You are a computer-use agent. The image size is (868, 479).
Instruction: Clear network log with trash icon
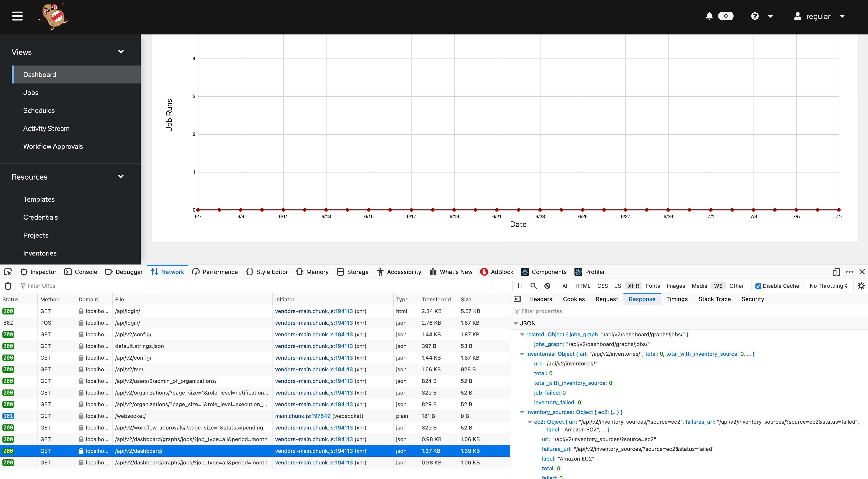pyautogui.click(x=8, y=286)
